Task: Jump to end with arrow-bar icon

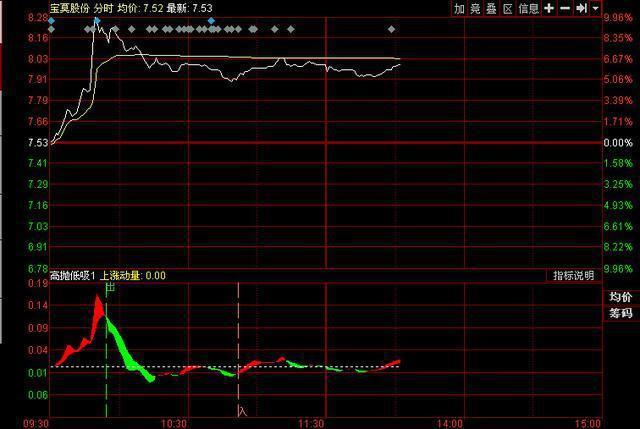Action: tap(580, 8)
